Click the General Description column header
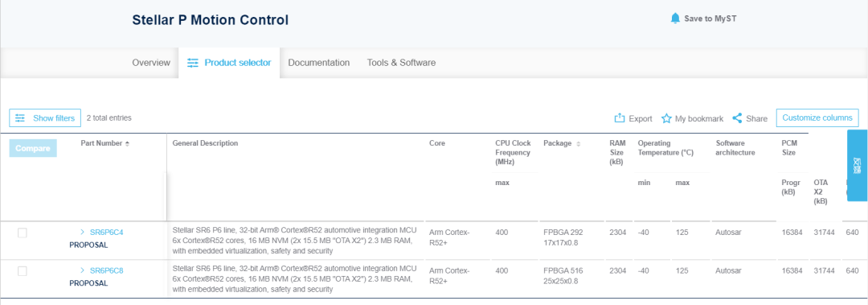 coord(206,143)
